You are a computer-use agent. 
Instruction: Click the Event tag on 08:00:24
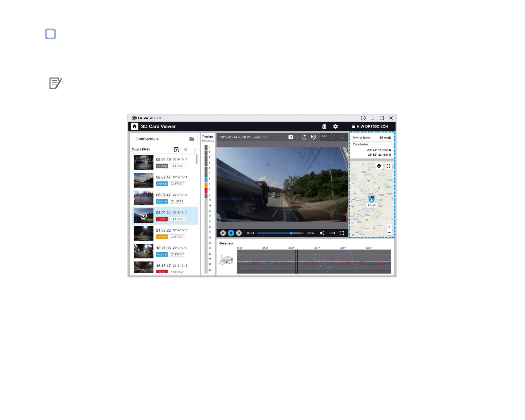point(162,219)
